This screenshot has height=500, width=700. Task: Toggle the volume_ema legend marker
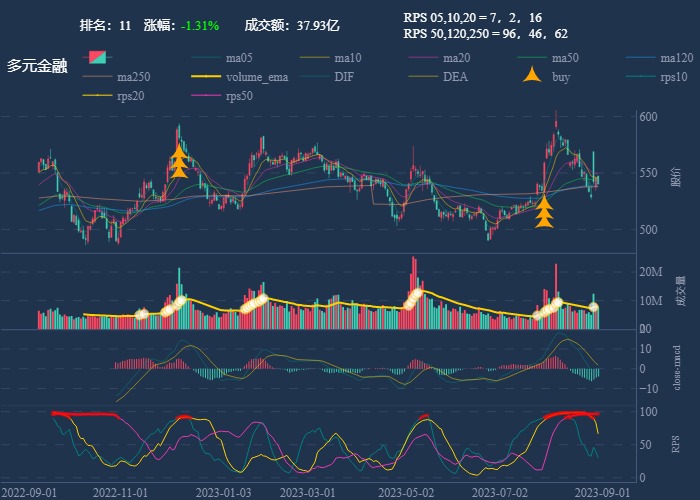(225, 77)
